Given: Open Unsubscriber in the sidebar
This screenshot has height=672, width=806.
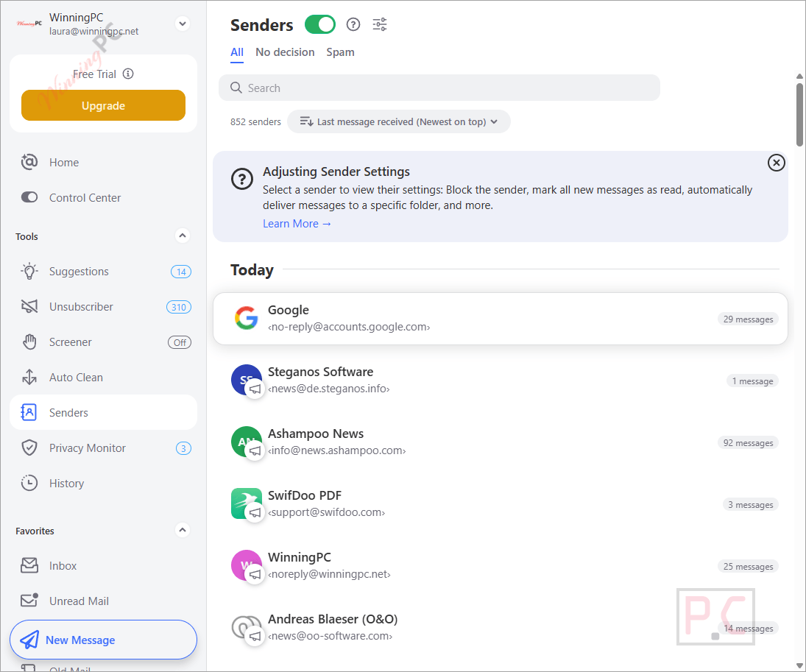Looking at the screenshot, I should [x=103, y=307].
